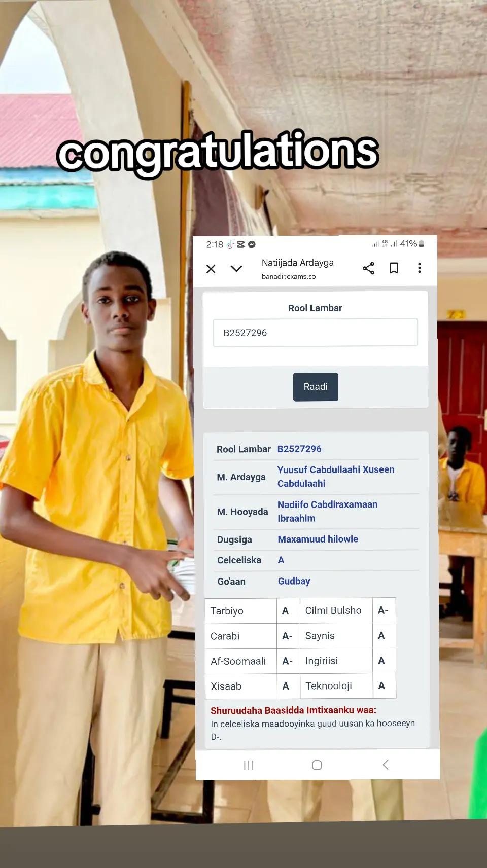The height and width of the screenshot is (868, 487).
Task: Tap the Android back arrow
Action: [386, 765]
